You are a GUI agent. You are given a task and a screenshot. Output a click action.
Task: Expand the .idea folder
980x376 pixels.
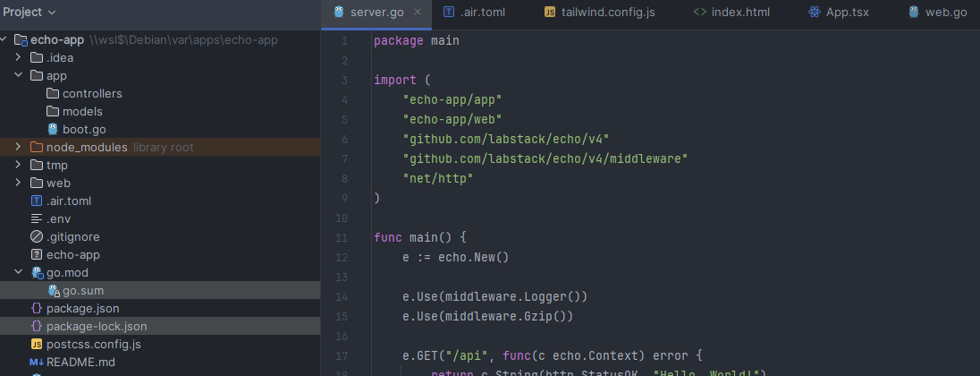coord(19,58)
